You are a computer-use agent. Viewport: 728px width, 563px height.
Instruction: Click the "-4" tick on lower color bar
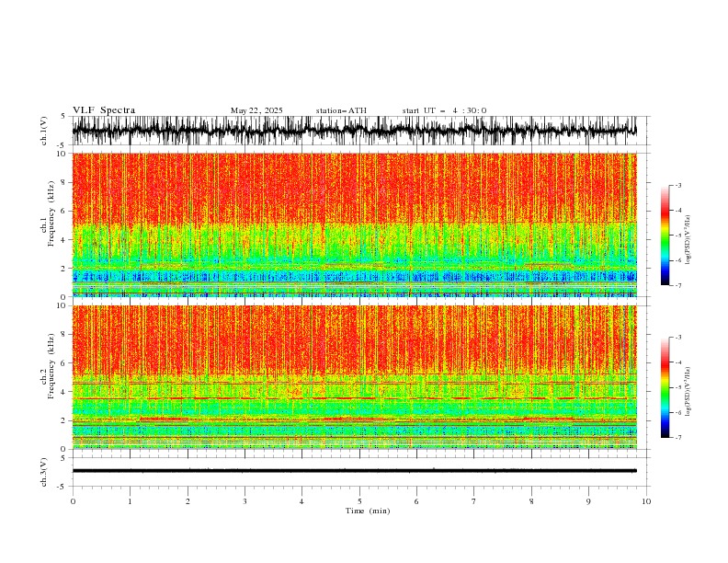click(x=678, y=362)
